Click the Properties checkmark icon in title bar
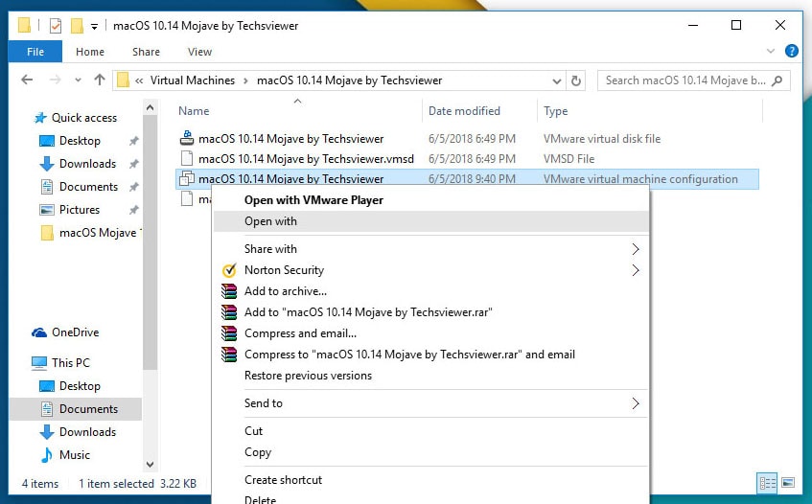 56,26
